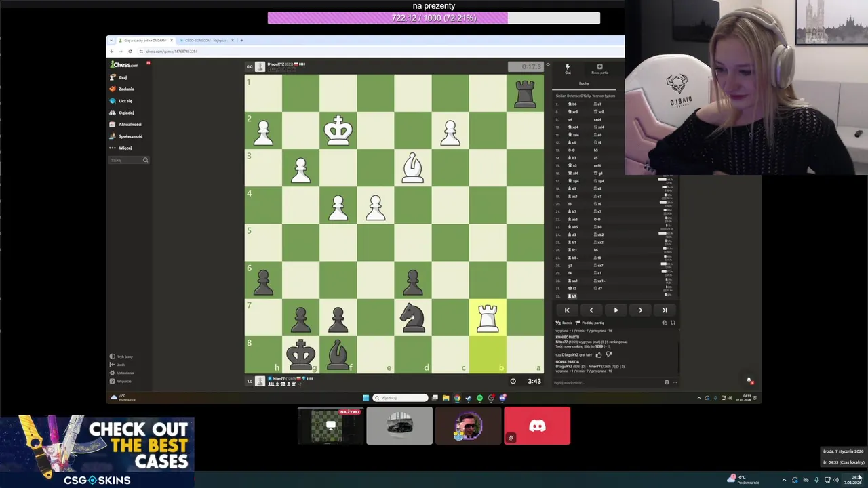Click the outer taskbar volume icon
The image size is (868, 488).
pos(836,480)
